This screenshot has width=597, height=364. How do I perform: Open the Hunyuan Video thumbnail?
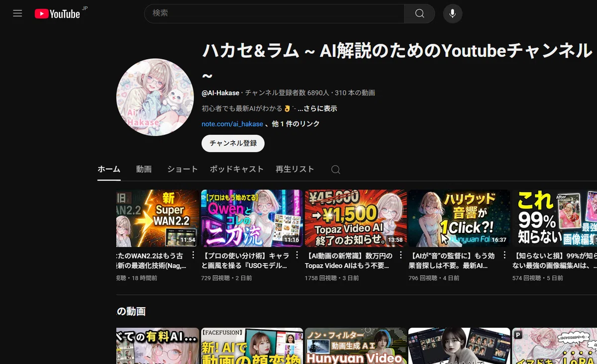(x=356, y=346)
